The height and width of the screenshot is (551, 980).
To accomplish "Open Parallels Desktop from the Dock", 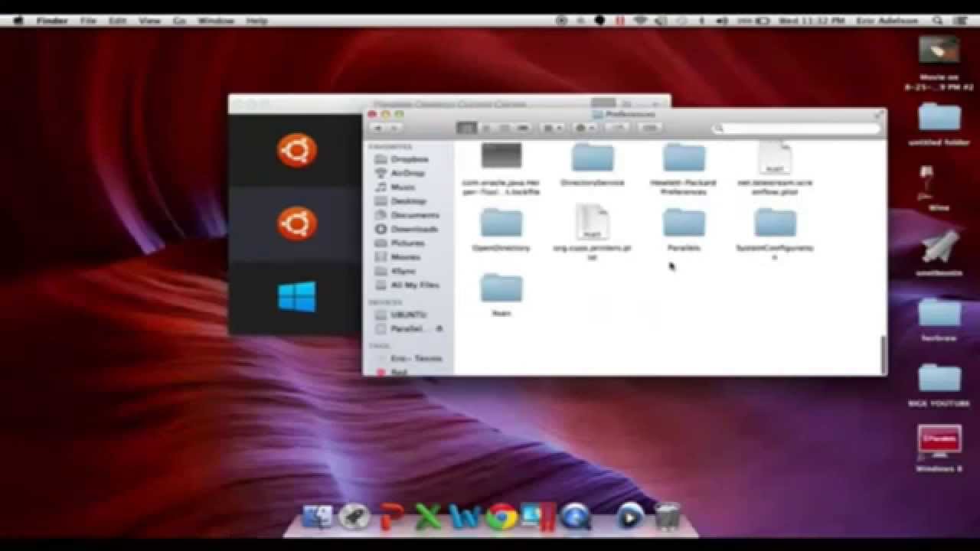I will [537, 517].
